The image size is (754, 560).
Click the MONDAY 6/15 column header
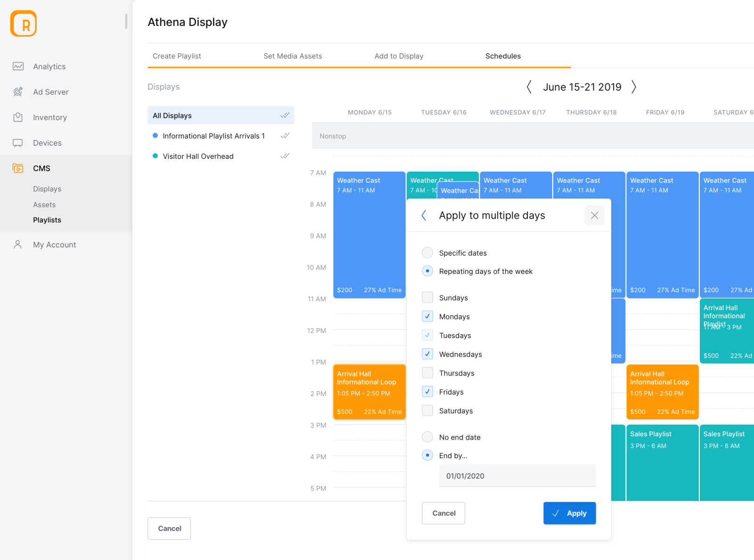369,112
